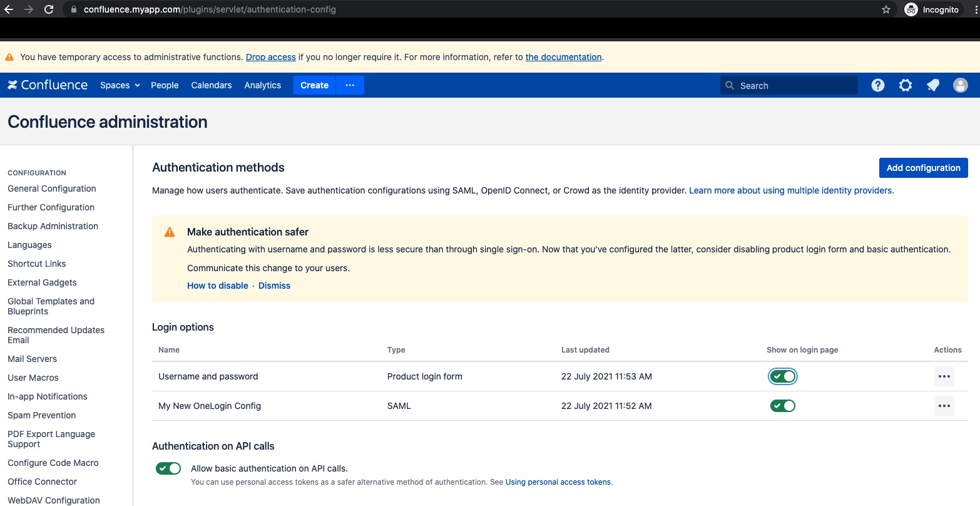Image resolution: width=980 pixels, height=506 pixels.
Task: Open User Macros in sidebar
Action: (33, 378)
